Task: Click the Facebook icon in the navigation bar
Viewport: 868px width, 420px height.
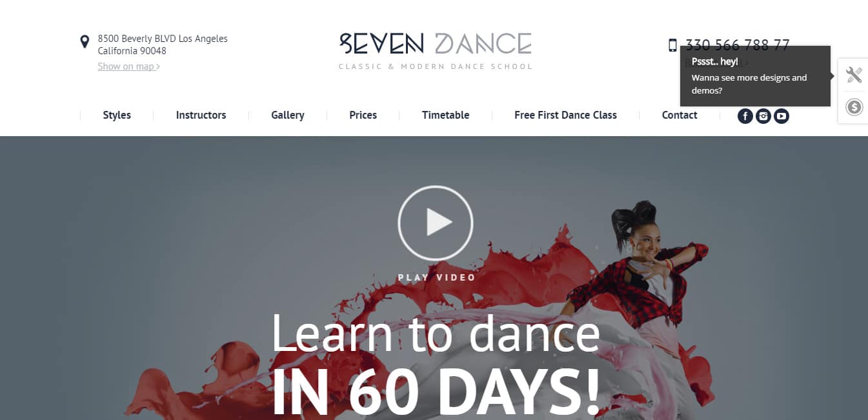Action: [745, 116]
